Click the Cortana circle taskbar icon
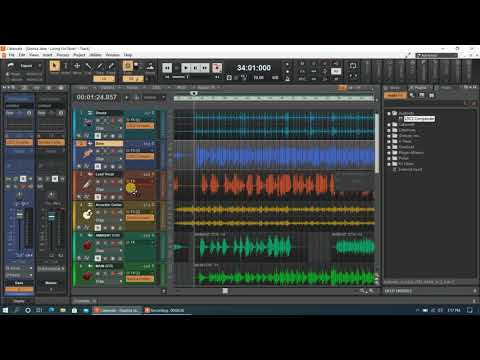 28,310
